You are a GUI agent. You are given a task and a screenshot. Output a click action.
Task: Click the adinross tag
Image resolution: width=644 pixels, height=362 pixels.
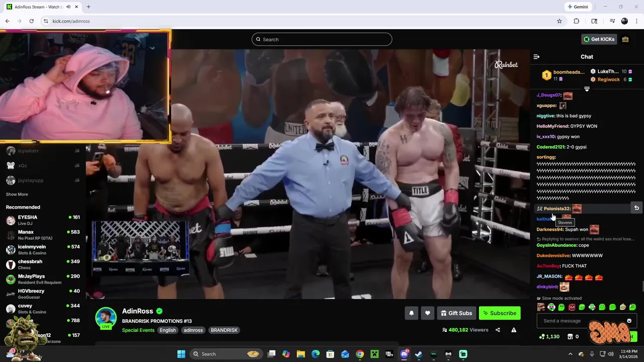tap(193, 330)
